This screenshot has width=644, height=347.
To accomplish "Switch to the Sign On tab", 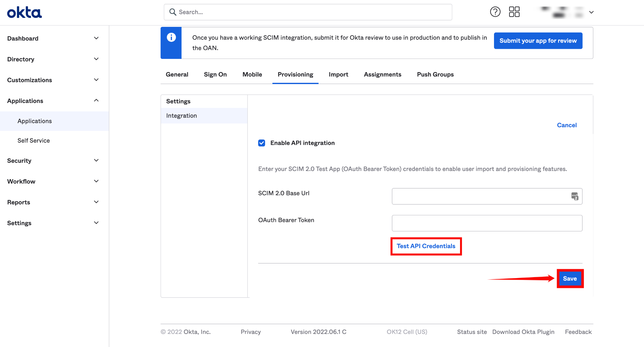I will [215, 75].
